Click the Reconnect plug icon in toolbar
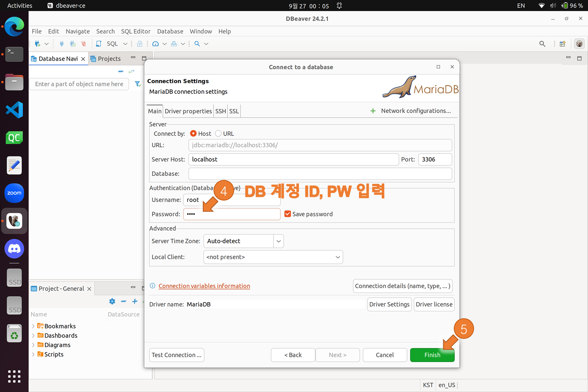Viewport: 588px width, 392px height. pyautogui.click(x=73, y=44)
